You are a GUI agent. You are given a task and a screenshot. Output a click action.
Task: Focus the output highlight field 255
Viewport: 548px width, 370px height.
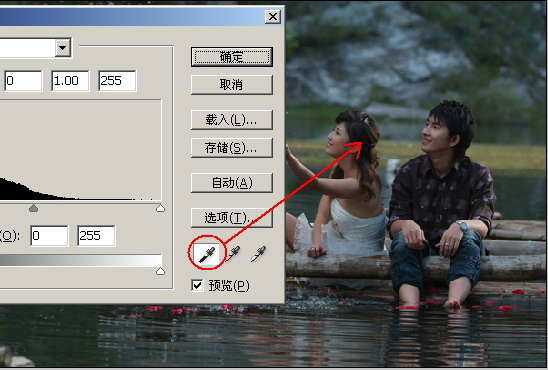[x=96, y=236]
